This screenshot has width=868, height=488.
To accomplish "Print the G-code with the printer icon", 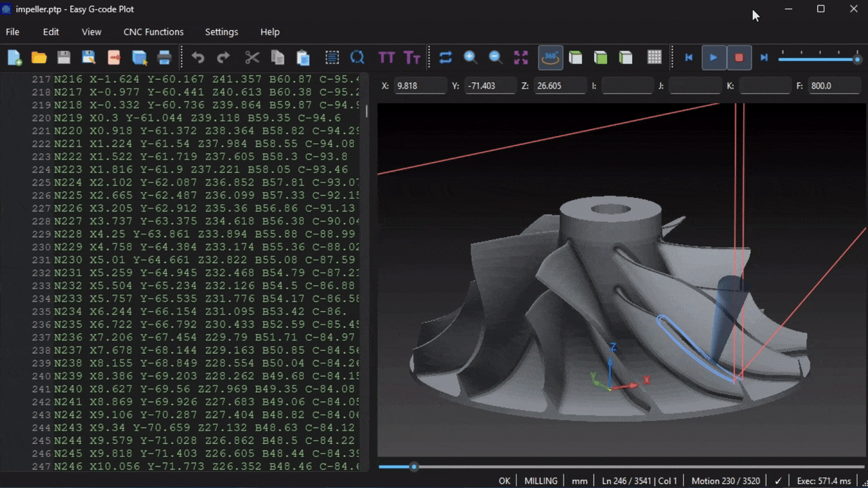I will [164, 58].
